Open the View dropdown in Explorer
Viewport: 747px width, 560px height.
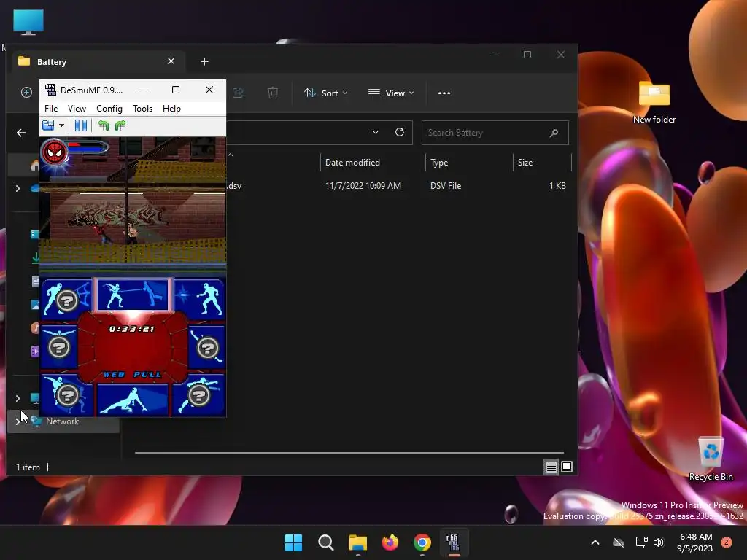point(391,93)
